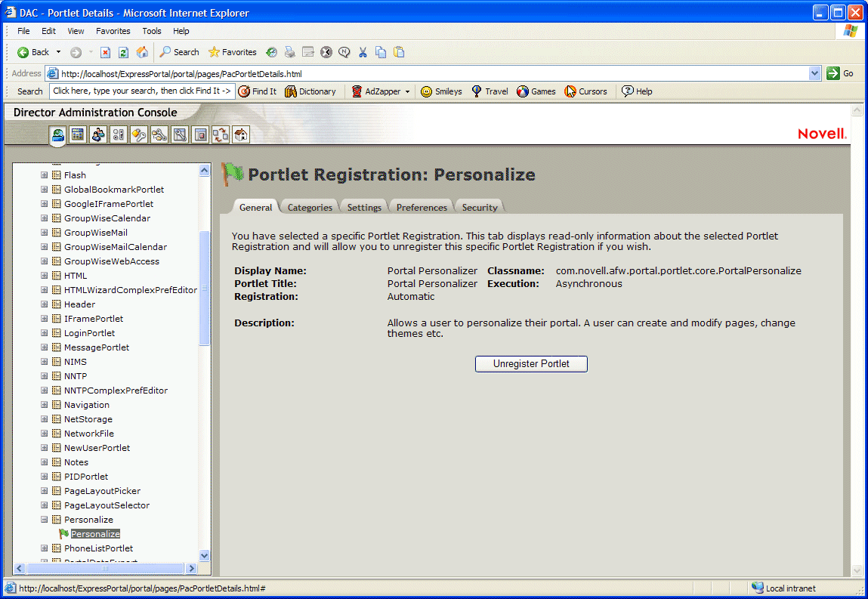Click the Travel toolbar button
The width and height of the screenshot is (868, 599).
[x=490, y=91]
